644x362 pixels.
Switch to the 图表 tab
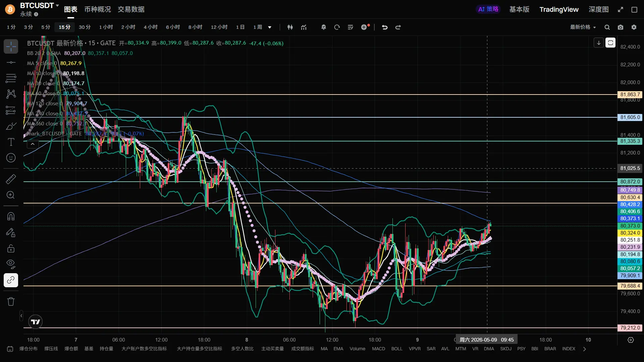tap(71, 9)
